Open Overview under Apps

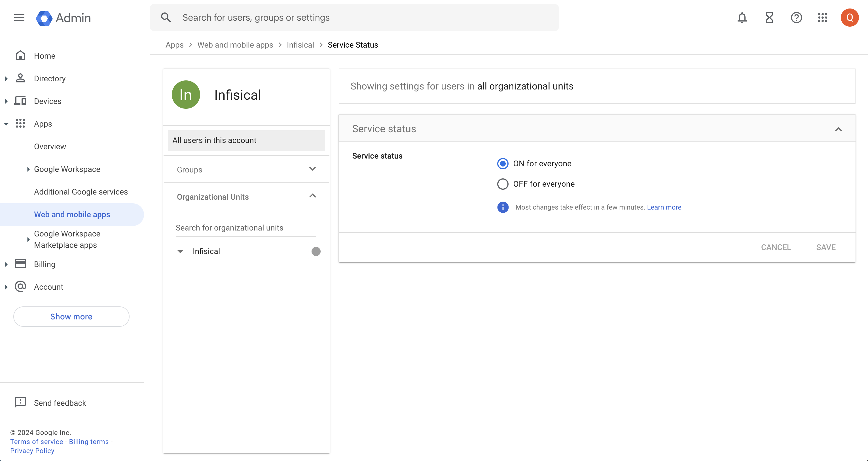point(50,146)
